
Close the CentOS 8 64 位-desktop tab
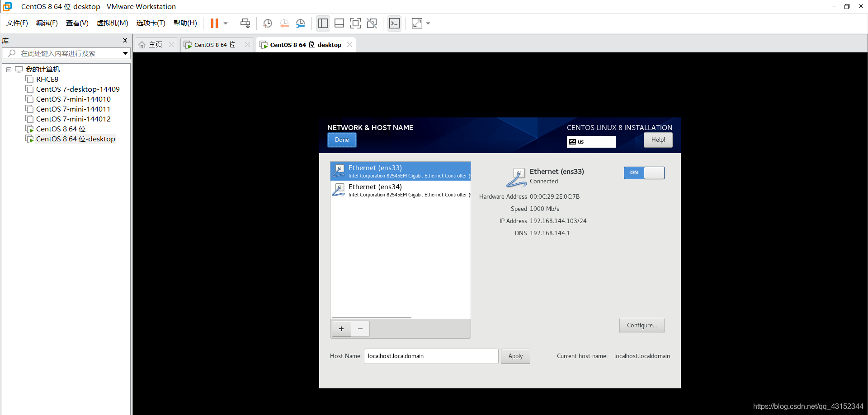click(x=349, y=45)
